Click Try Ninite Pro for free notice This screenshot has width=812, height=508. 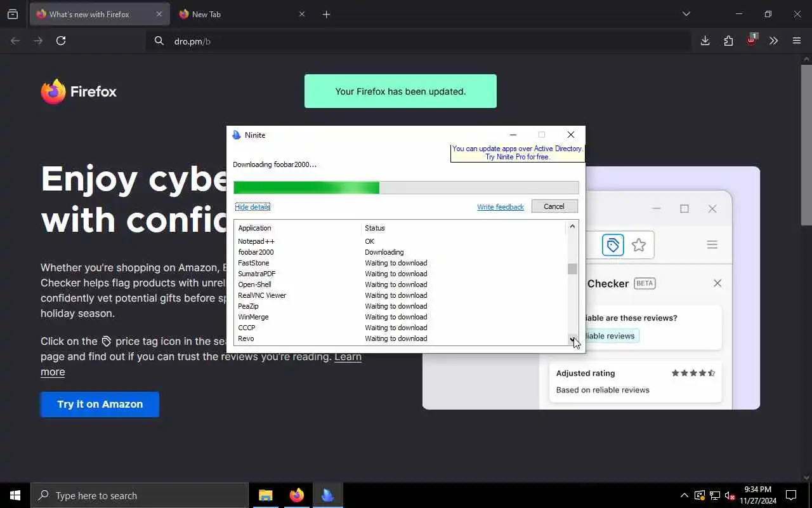coord(517,153)
